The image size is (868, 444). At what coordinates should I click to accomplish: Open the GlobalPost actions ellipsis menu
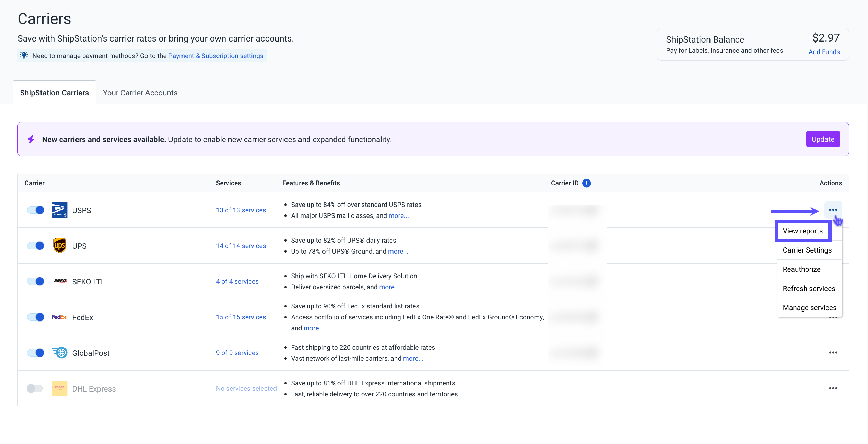(833, 353)
